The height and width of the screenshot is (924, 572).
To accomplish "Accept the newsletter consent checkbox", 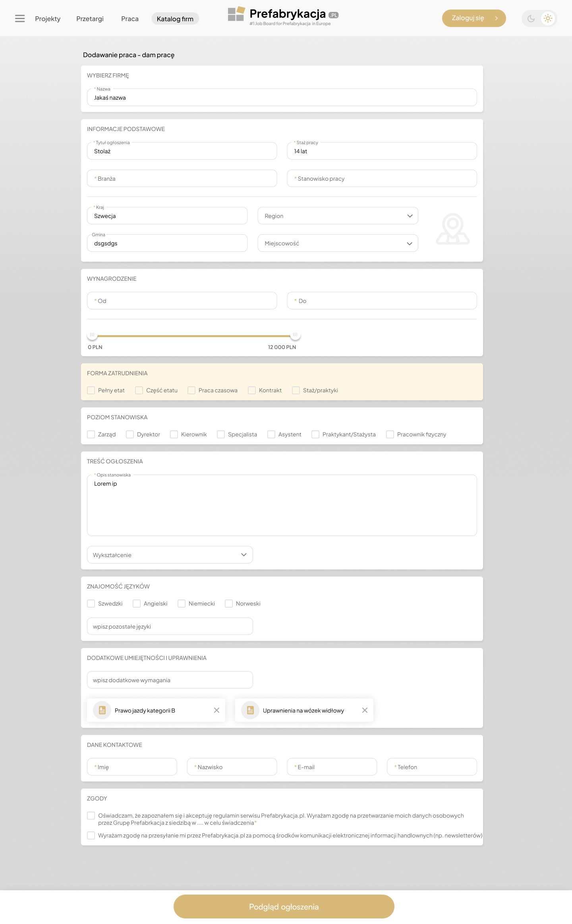I will click(x=91, y=835).
